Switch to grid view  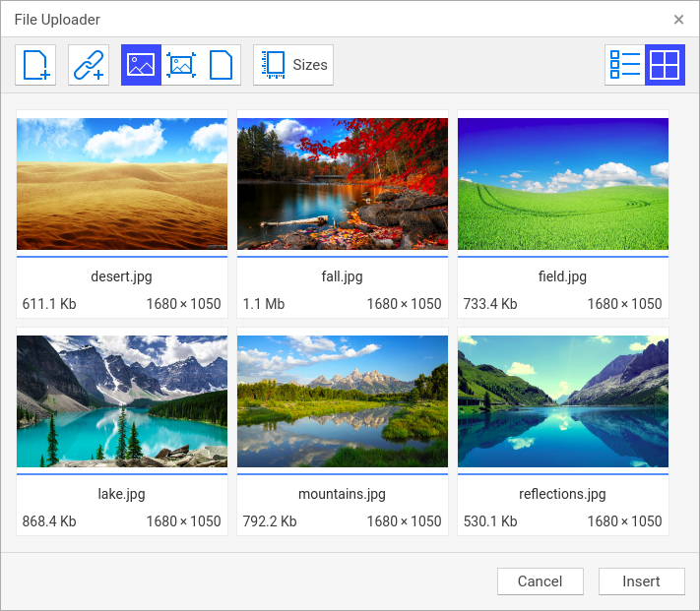665,65
